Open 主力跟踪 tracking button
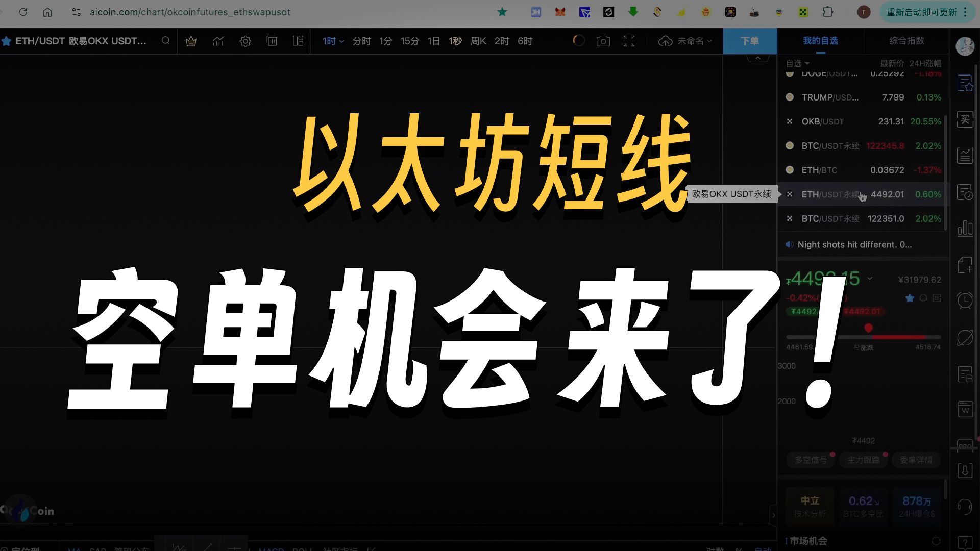980x551 pixels. click(863, 460)
